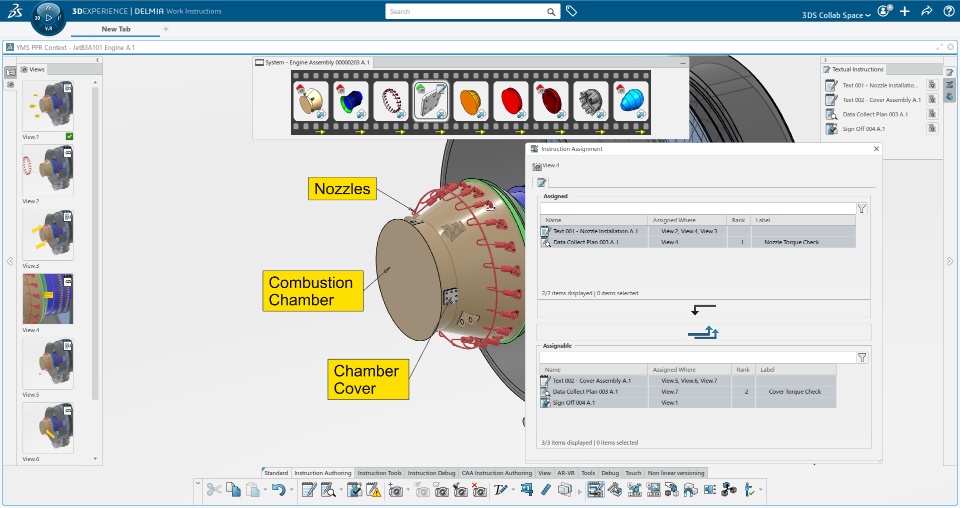Open the AR-VR toolbar tab
This screenshot has width=960, height=508.
click(566, 473)
